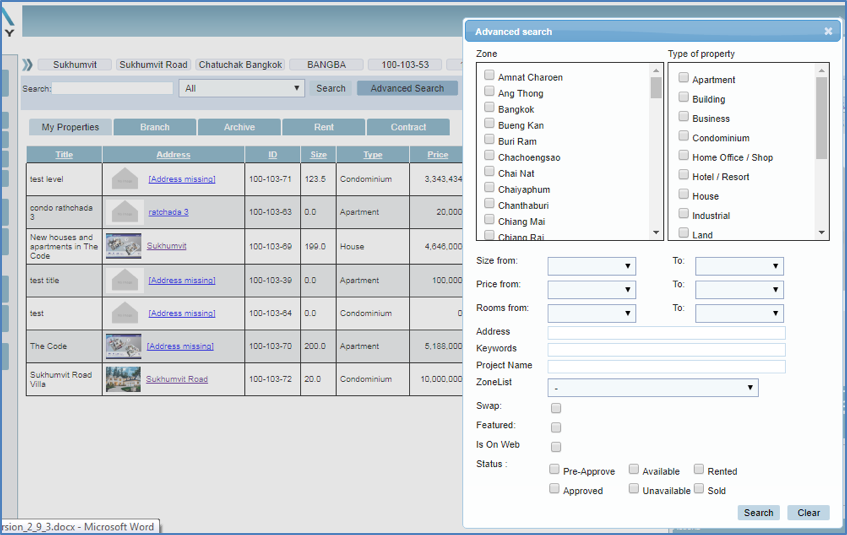Close the Advanced search dialog

click(x=828, y=31)
